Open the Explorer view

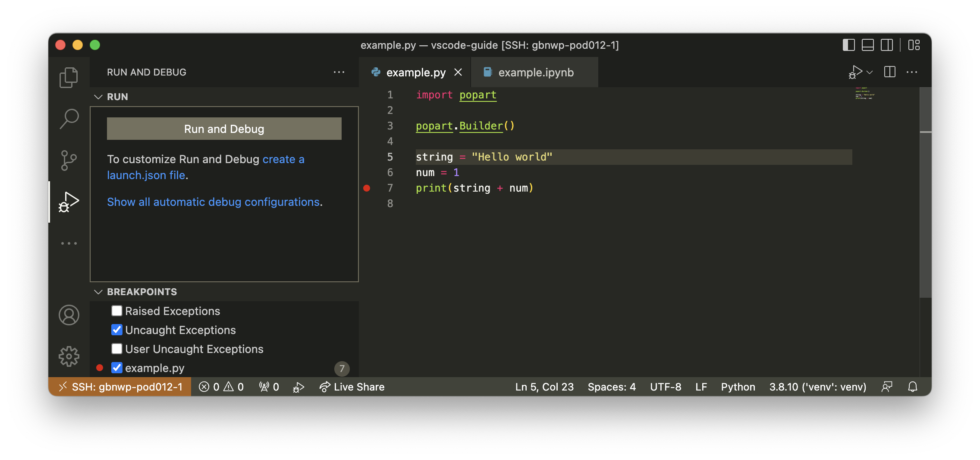(x=69, y=77)
